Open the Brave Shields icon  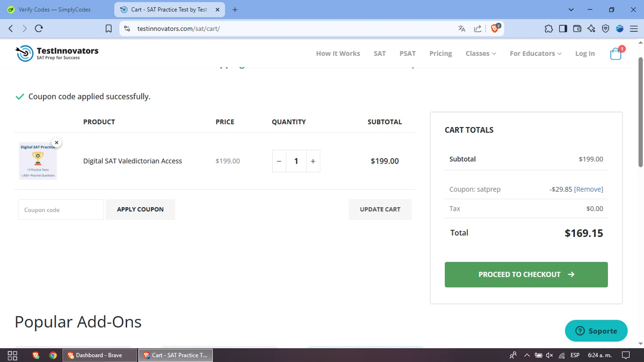495,28
